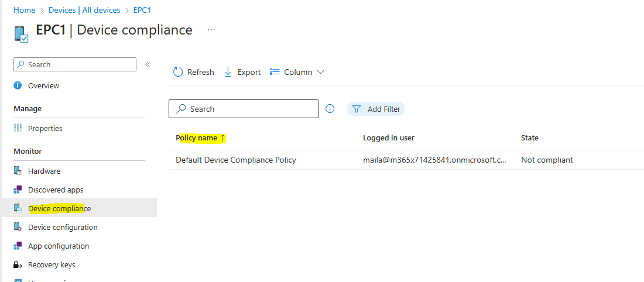Click the Hardware device icon
The image size is (644, 282).
[x=18, y=171]
